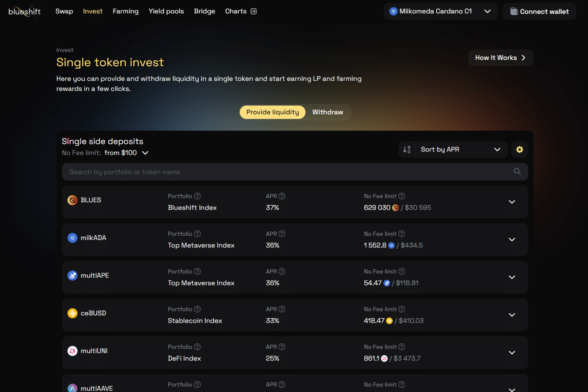Click the multiAAVE token icon
588x392 pixels.
click(x=73, y=388)
